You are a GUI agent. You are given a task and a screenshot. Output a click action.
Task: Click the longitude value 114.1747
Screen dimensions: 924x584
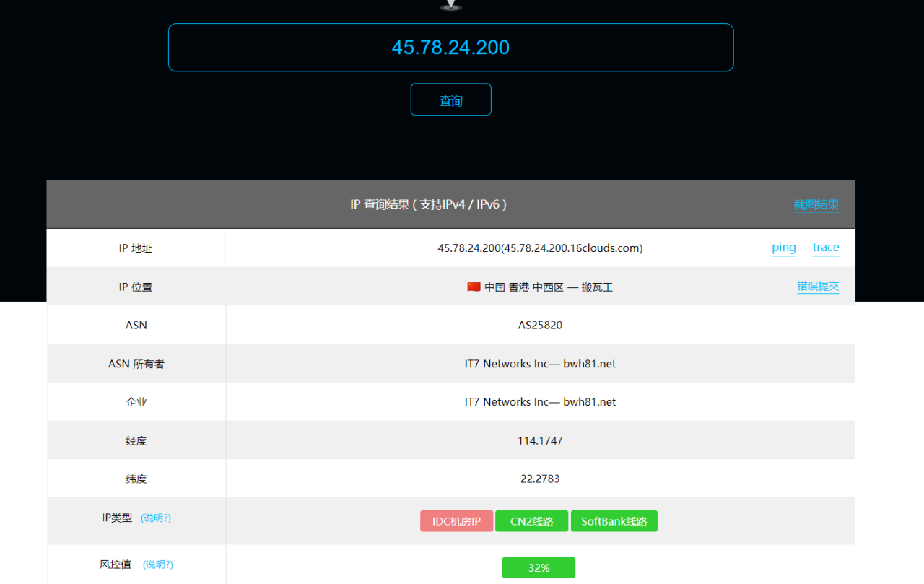tap(540, 440)
